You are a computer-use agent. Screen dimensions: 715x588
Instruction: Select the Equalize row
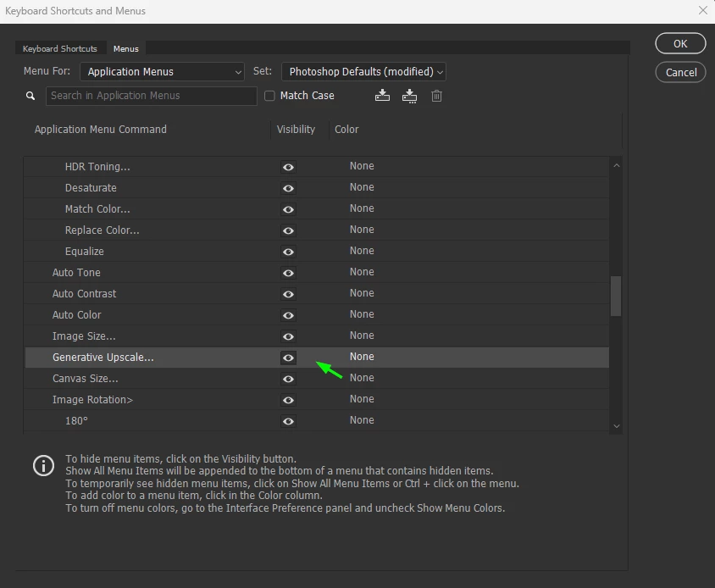pos(317,252)
